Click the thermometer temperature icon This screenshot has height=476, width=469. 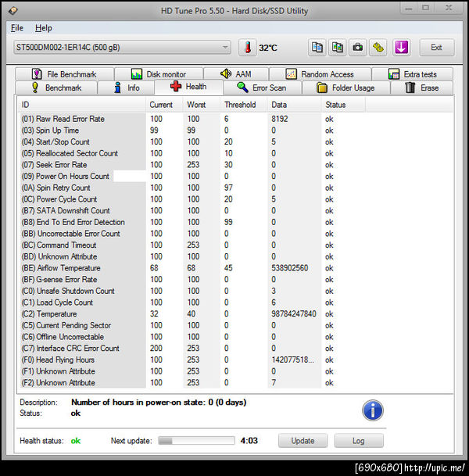(x=248, y=48)
